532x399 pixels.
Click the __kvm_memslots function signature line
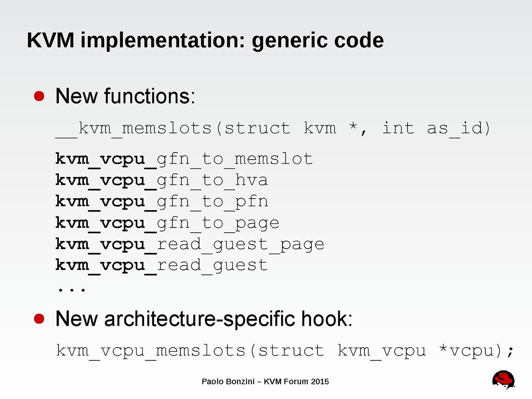click(273, 129)
